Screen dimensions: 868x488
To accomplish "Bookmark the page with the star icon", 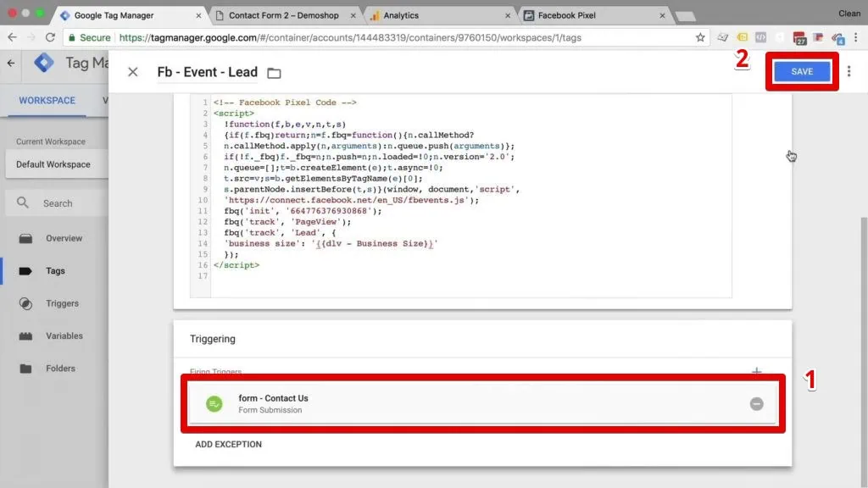I will point(701,37).
